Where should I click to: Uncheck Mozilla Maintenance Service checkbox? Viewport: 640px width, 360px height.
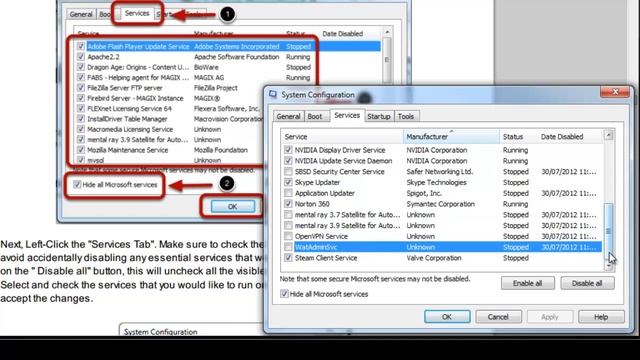81,150
